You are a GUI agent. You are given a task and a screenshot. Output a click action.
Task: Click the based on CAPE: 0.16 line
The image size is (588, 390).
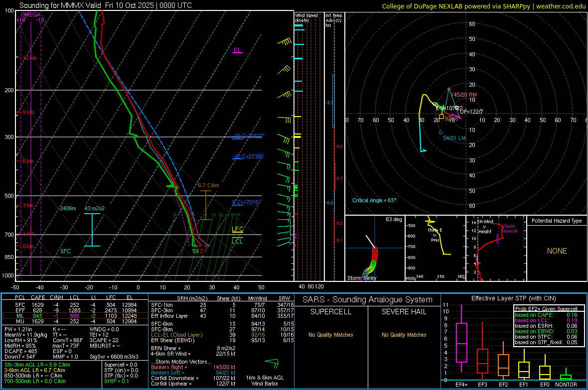click(x=546, y=315)
